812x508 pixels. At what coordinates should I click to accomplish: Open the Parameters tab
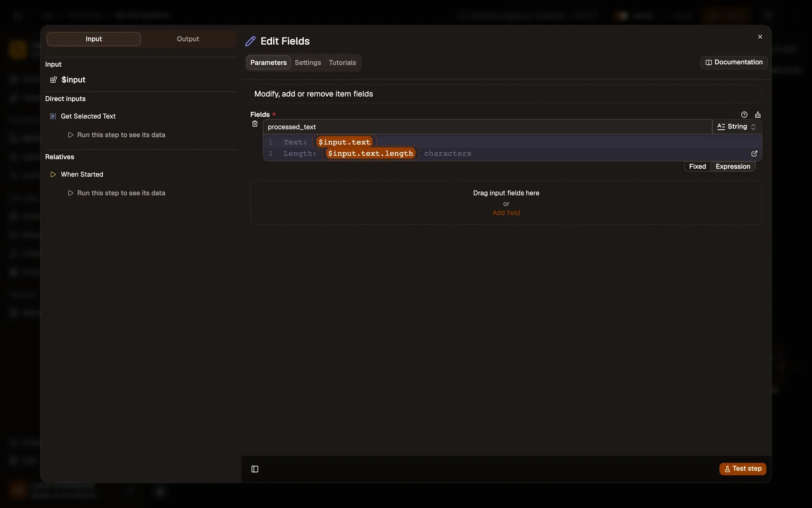(268, 63)
